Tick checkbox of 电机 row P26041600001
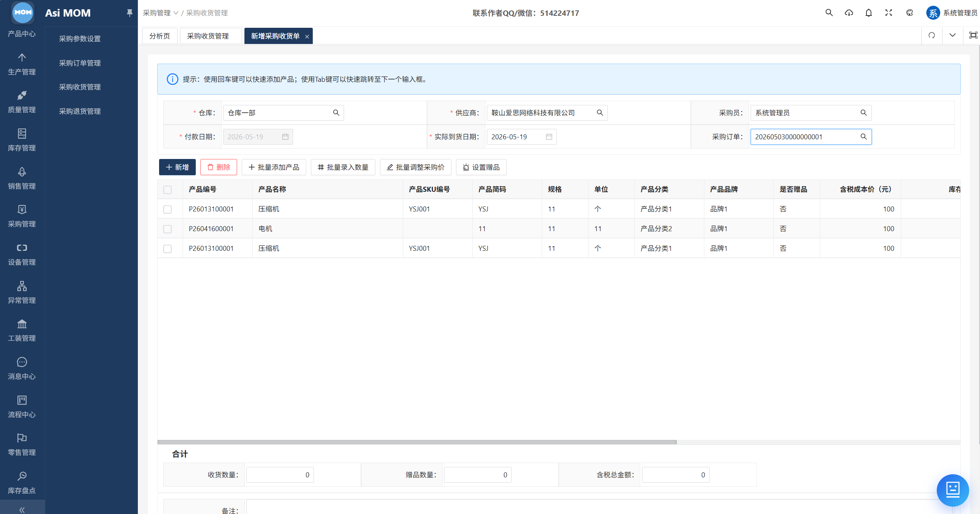This screenshot has height=514, width=980. [x=167, y=229]
